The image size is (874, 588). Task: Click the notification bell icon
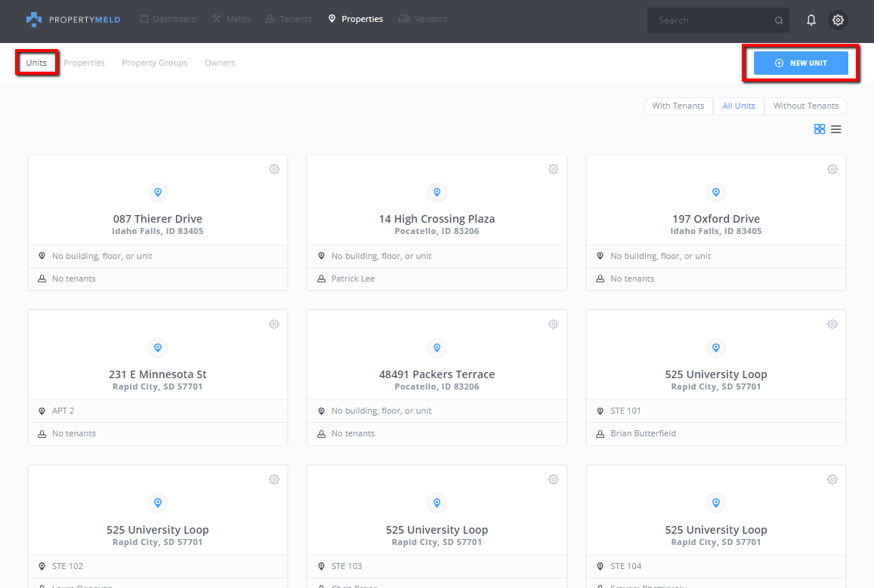tap(811, 20)
